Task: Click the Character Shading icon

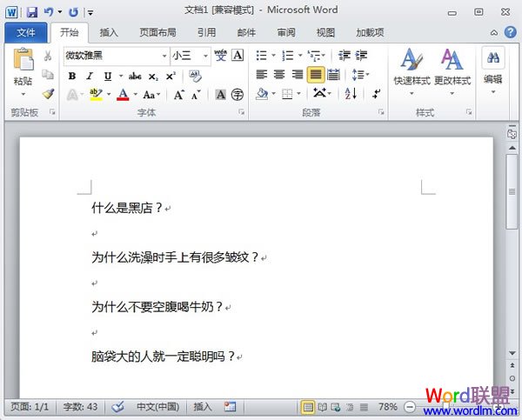Action: (220, 95)
